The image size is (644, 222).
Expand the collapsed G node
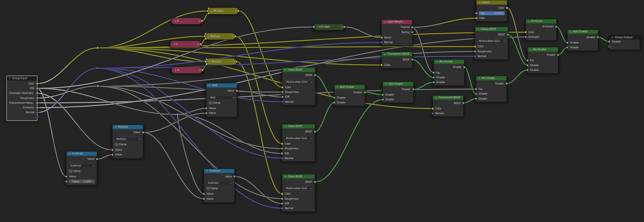tap(173, 44)
